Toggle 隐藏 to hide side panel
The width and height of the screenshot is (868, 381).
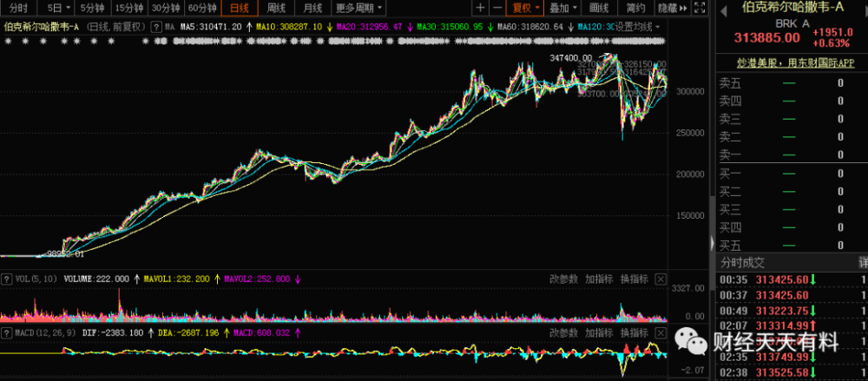point(672,8)
